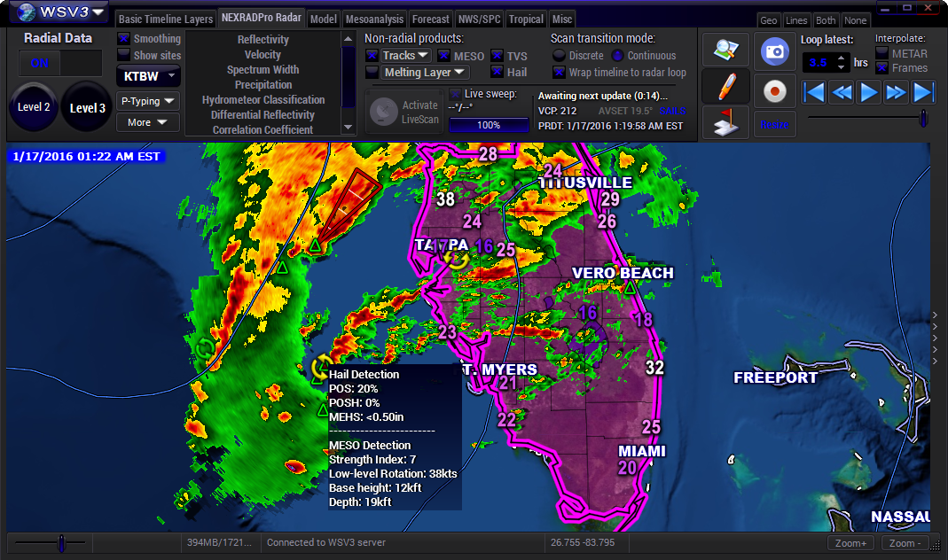The width and height of the screenshot is (948, 560).
Task: Click the Lines overlay button
Action: [x=796, y=20]
